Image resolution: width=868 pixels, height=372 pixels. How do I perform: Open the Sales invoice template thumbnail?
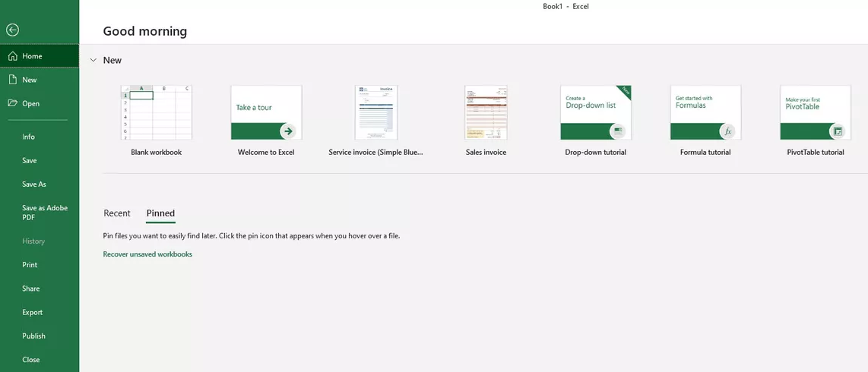pyautogui.click(x=486, y=112)
